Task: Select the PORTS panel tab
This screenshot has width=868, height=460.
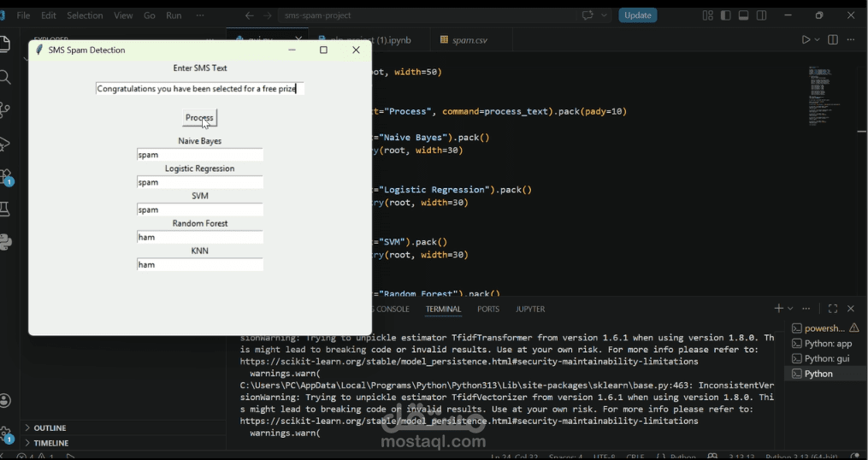Action: (488, 309)
